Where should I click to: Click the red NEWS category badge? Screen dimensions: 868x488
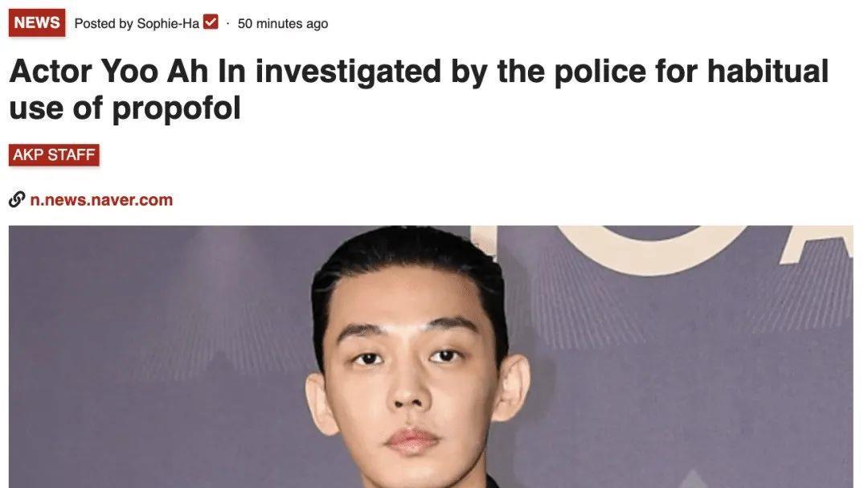[x=37, y=23]
